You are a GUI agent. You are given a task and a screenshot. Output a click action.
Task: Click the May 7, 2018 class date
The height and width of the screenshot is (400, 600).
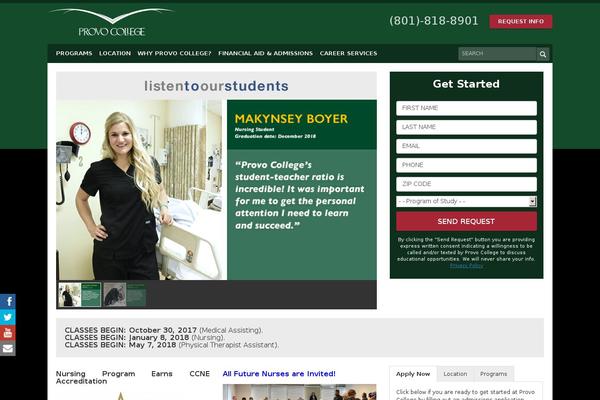(x=152, y=345)
